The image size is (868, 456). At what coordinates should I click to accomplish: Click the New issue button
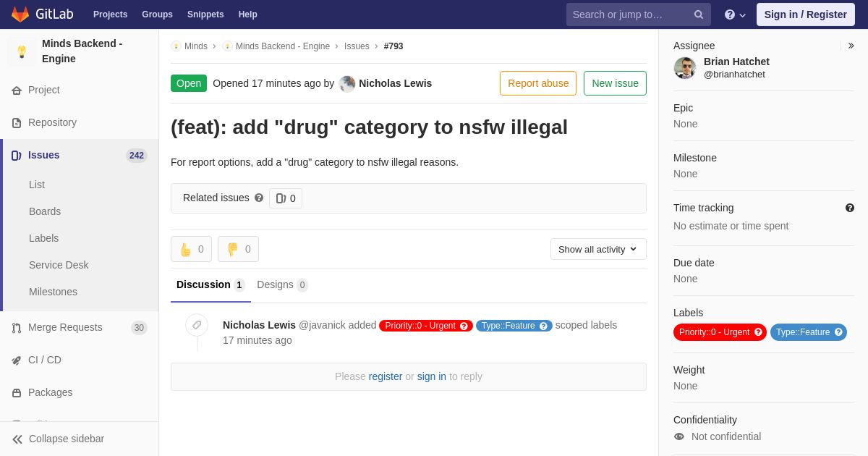[x=615, y=83]
